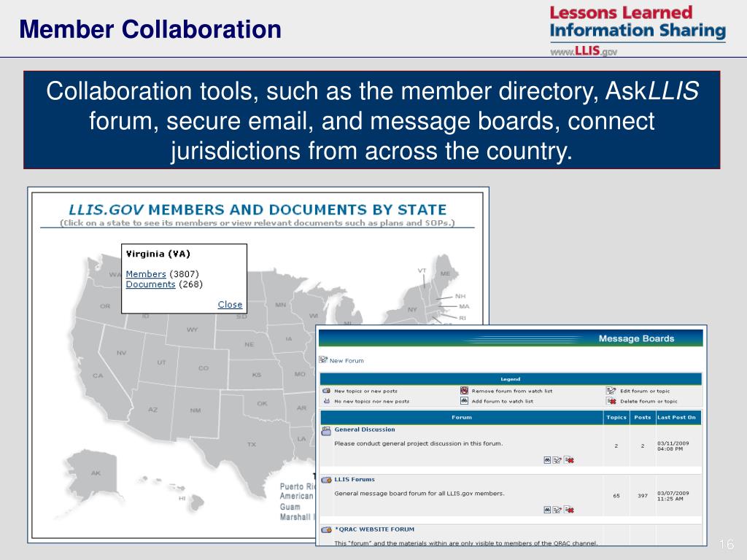Click the Topics column header
Viewport: 747px width, 560px height.
pyautogui.click(x=616, y=417)
